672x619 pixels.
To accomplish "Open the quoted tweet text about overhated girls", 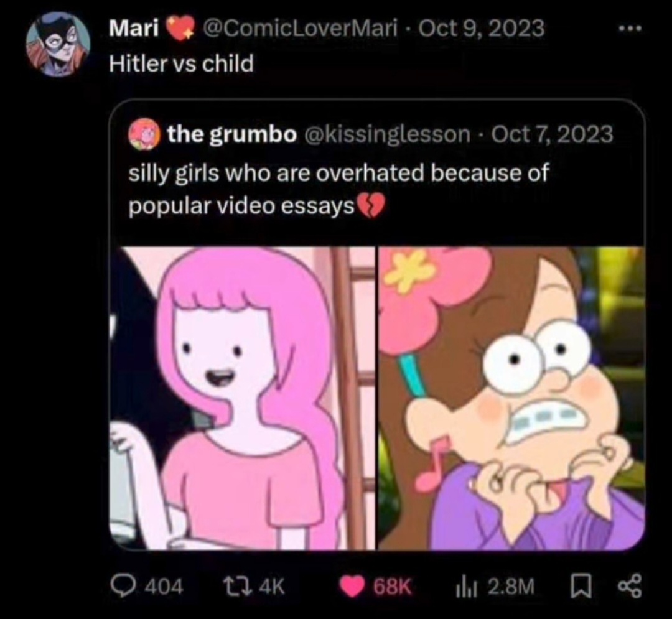I will coord(338,190).
